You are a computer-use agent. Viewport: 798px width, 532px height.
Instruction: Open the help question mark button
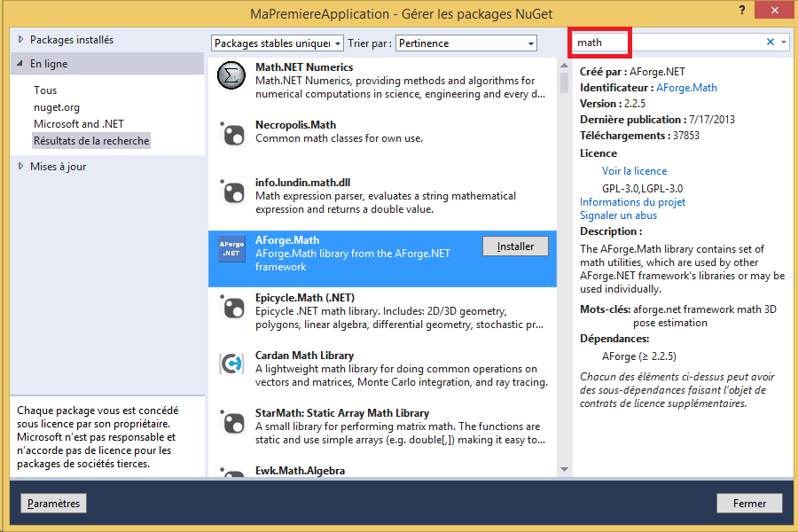pos(742,10)
